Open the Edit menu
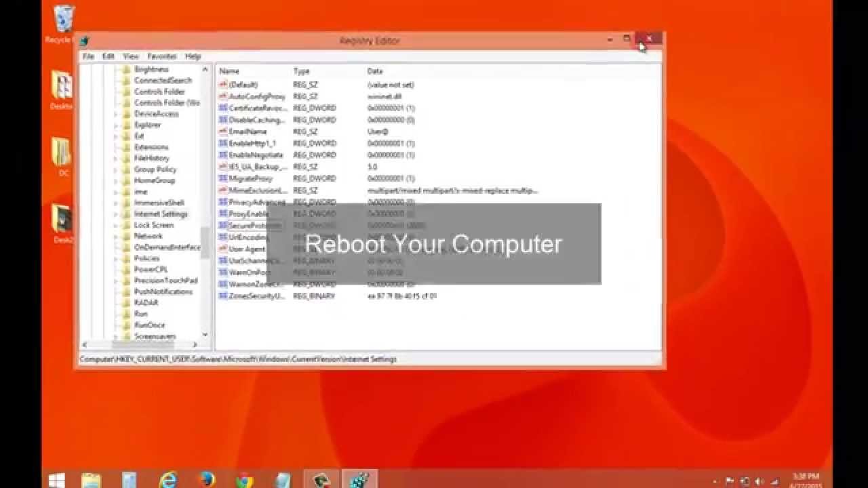Image resolution: width=868 pixels, height=488 pixels. click(x=108, y=56)
